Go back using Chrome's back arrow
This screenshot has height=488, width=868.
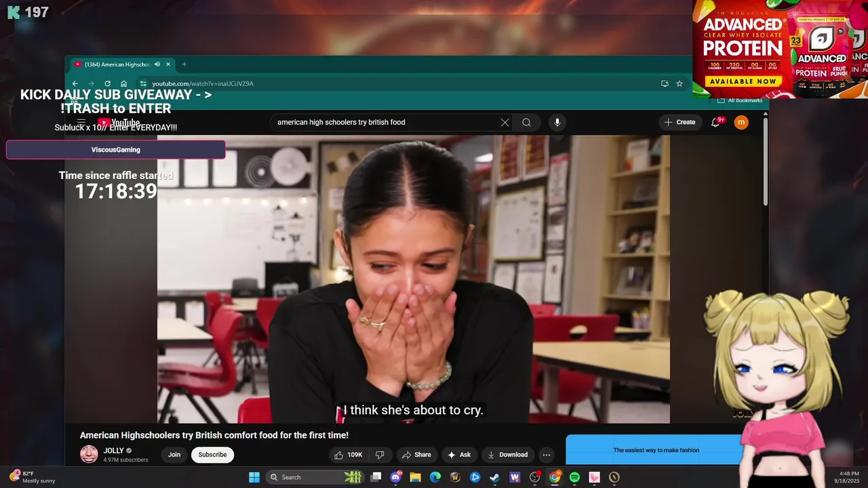pyautogui.click(x=75, y=83)
